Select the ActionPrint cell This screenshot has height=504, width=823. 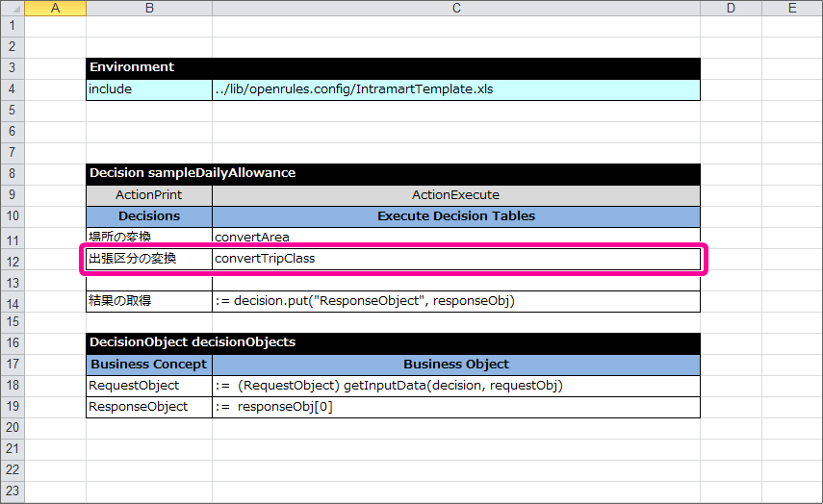149,195
